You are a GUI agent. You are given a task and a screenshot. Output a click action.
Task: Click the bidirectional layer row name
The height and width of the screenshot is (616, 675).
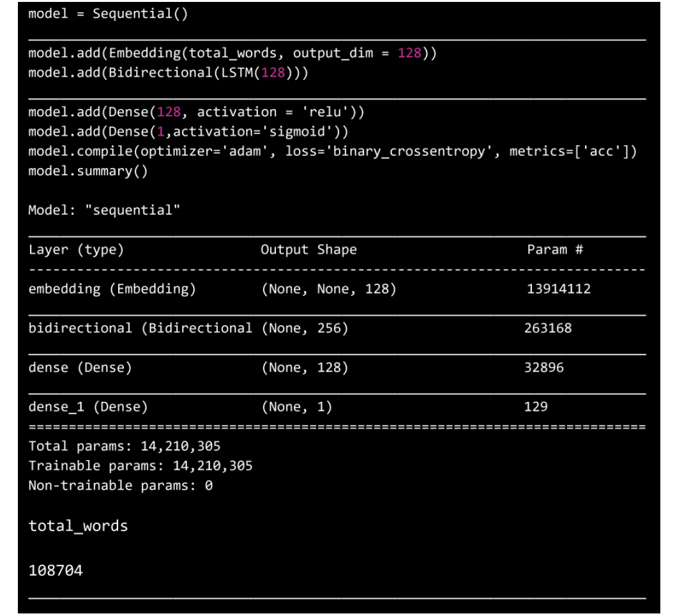click(x=140, y=328)
